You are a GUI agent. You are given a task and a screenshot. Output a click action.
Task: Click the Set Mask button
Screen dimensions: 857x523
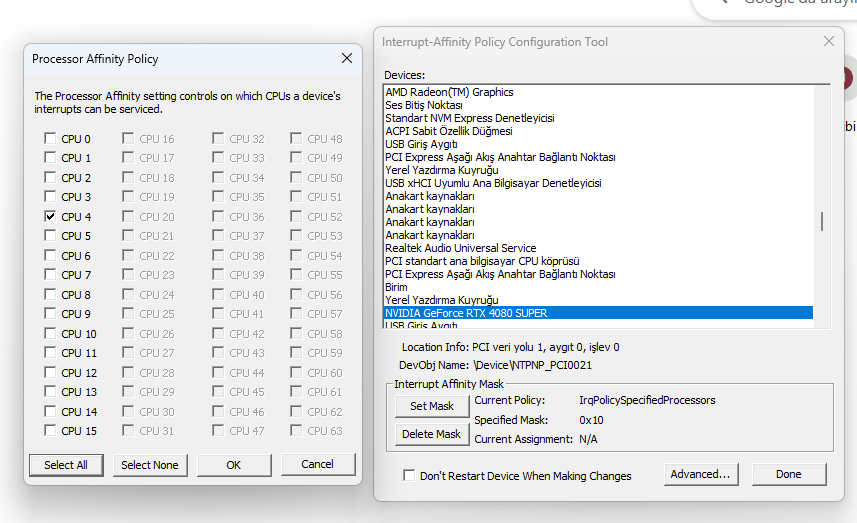pos(432,406)
